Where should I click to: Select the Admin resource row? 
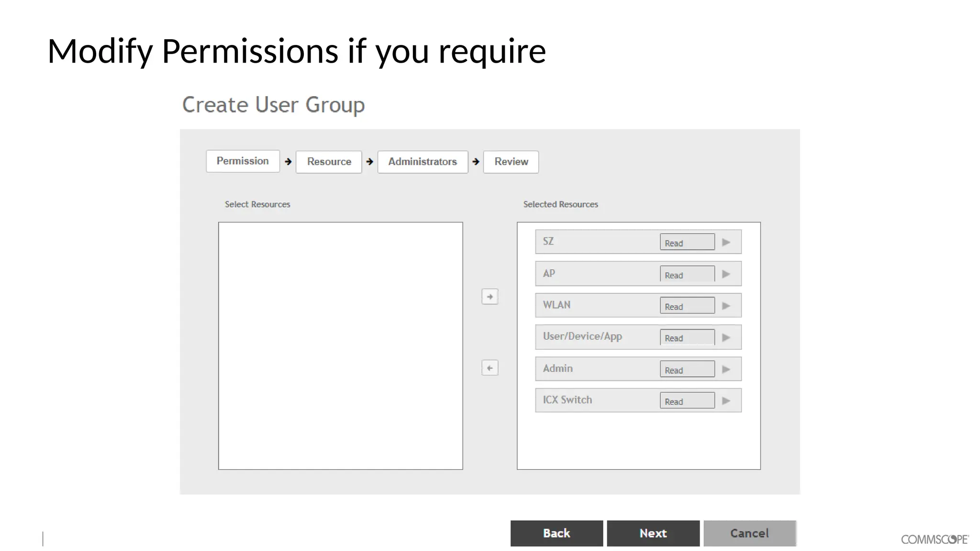tap(638, 369)
